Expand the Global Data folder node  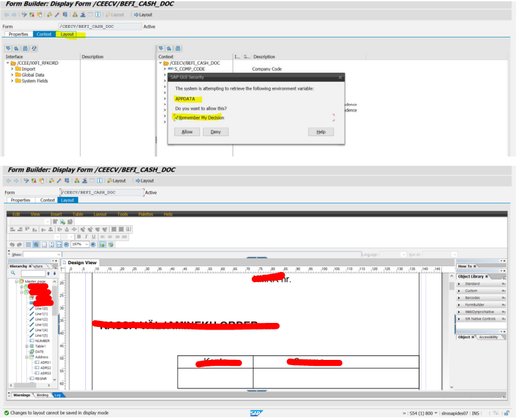coord(12,75)
